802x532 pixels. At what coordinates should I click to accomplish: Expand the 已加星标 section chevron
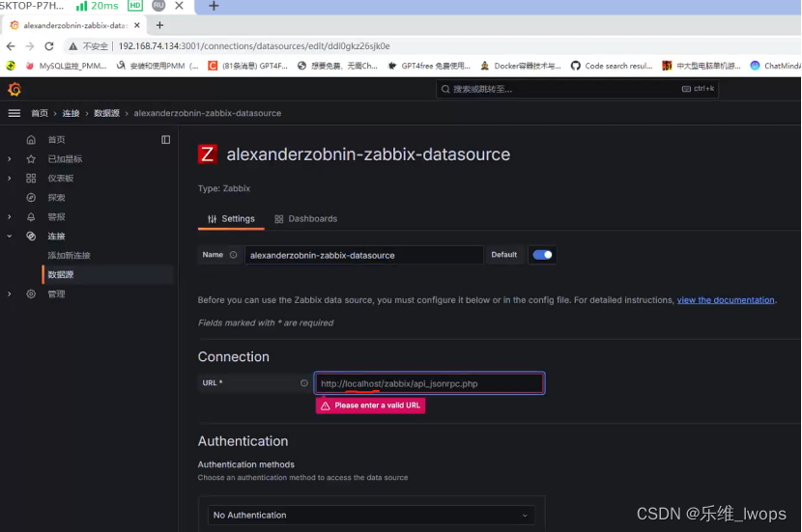10,159
